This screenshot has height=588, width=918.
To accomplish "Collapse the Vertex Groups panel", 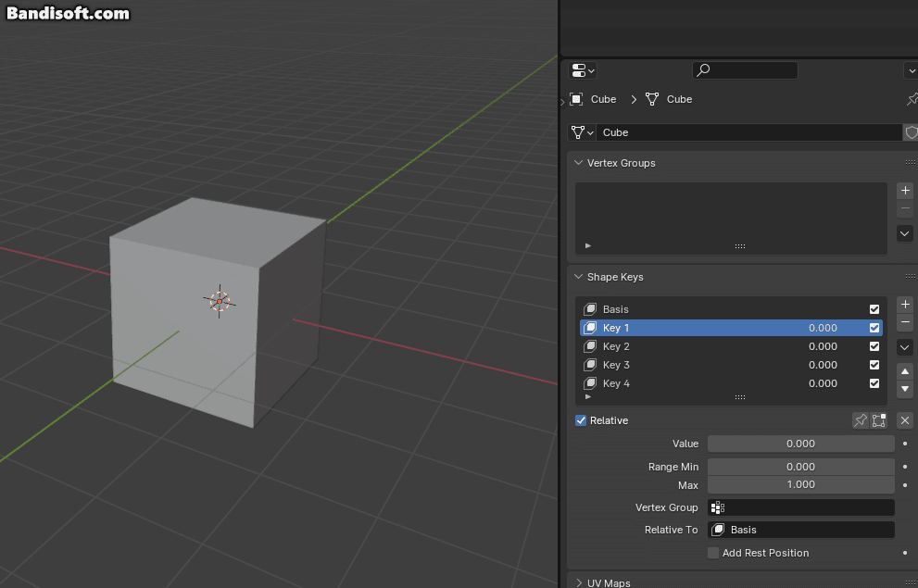I will 578,163.
